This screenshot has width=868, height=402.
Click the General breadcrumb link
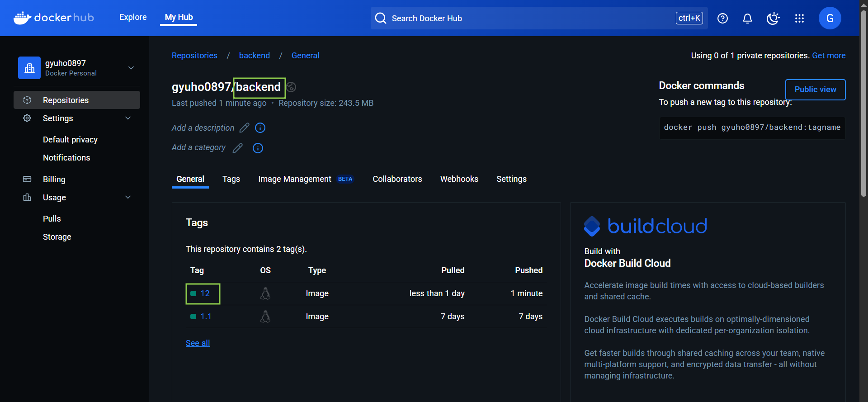(x=305, y=56)
